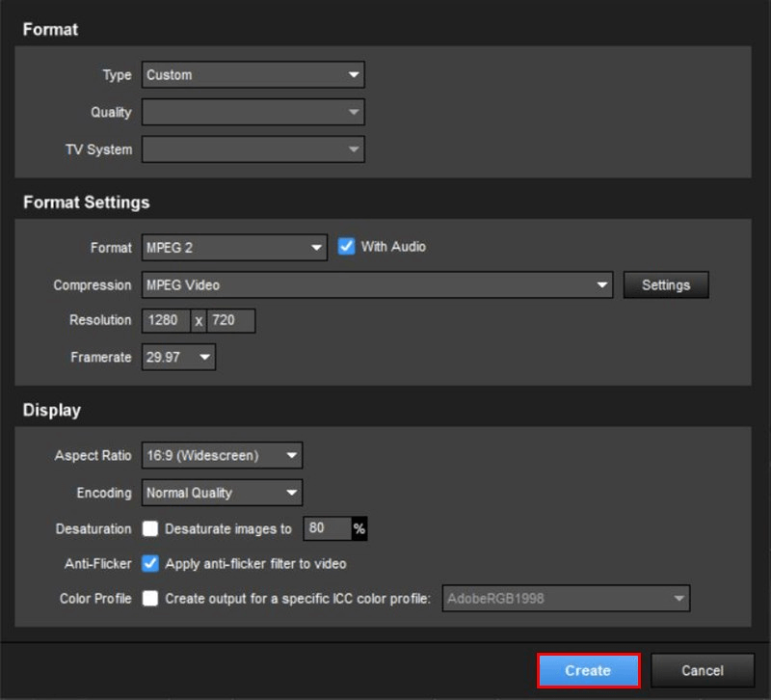Open the disabled Quality dropdown
Screen dimensions: 771x700
click(x=253, y=113)
